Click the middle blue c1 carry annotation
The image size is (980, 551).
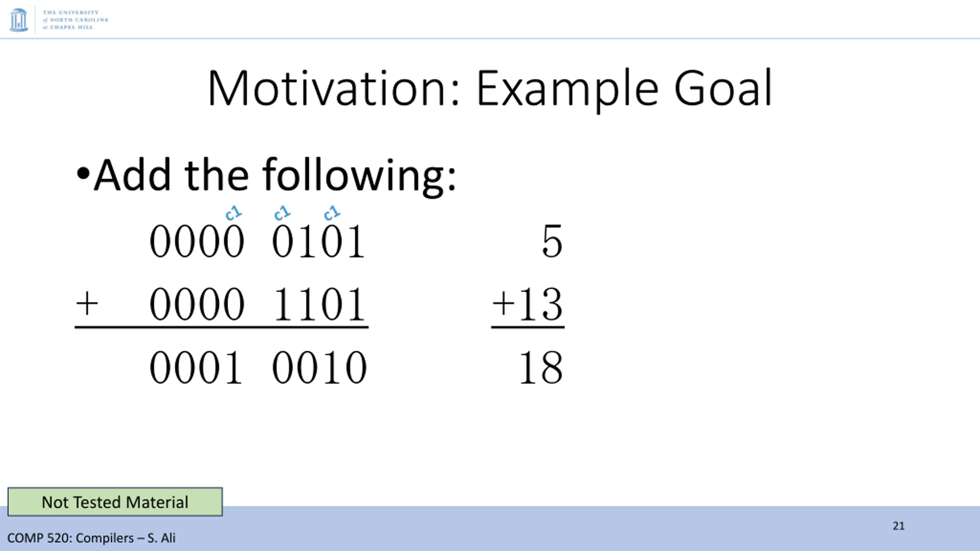282,213
